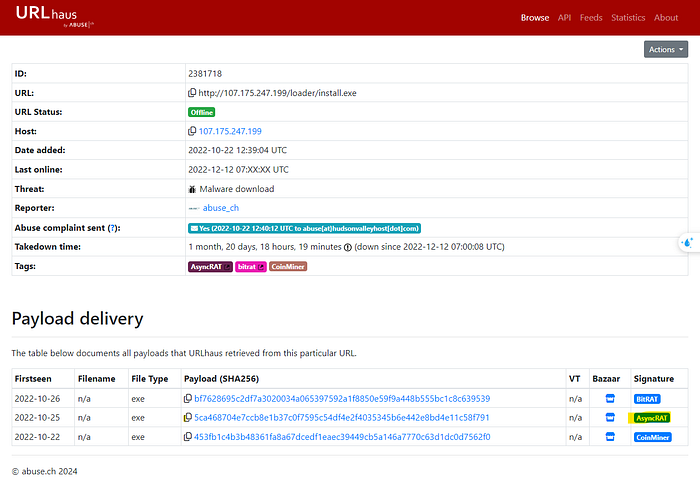Open the host link 107.175.247.199

click(x=230, y=131)
